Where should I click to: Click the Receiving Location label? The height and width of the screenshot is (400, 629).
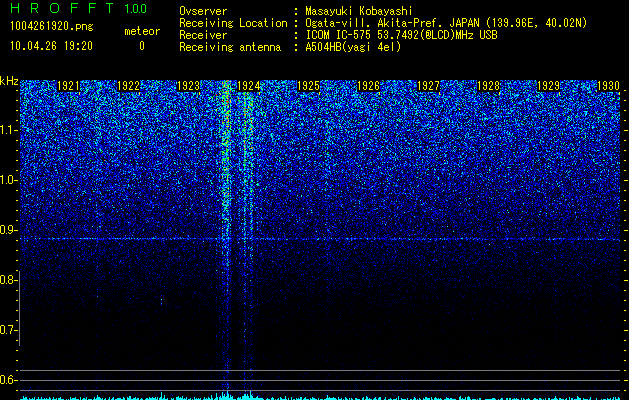(233, 23)
